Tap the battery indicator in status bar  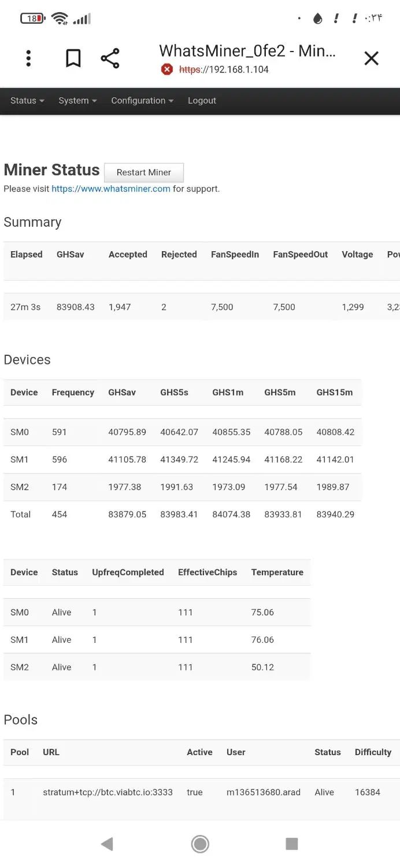coord(33,19)
